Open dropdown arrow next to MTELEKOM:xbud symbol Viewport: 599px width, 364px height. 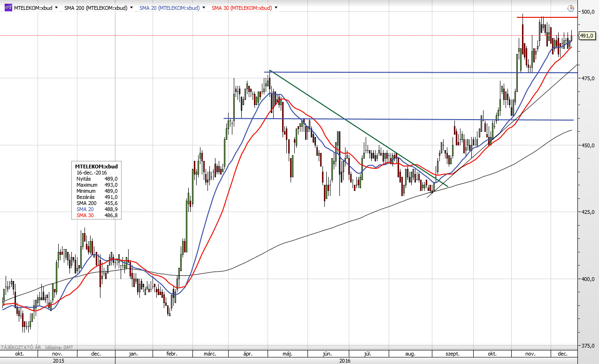click(x=57, y=8)
